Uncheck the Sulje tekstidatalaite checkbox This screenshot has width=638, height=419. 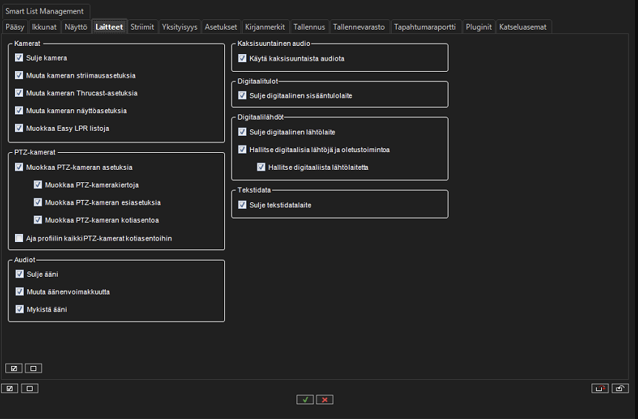(242, 205)
